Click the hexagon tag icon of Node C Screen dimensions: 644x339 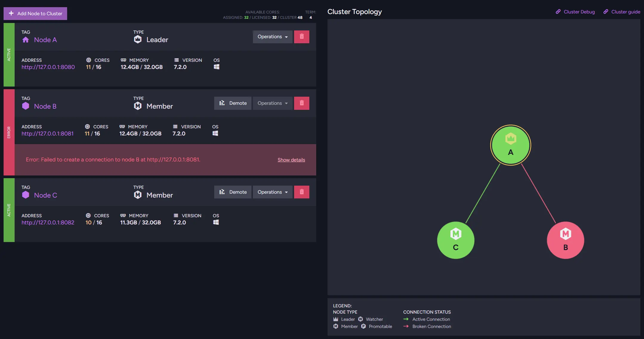pyautogui.click(x=26, y=195)
